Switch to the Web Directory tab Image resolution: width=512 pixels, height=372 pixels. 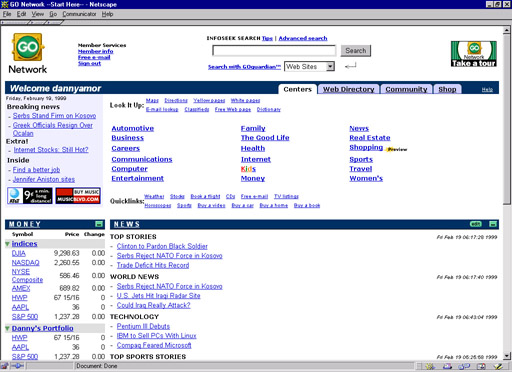pos(348,89)
